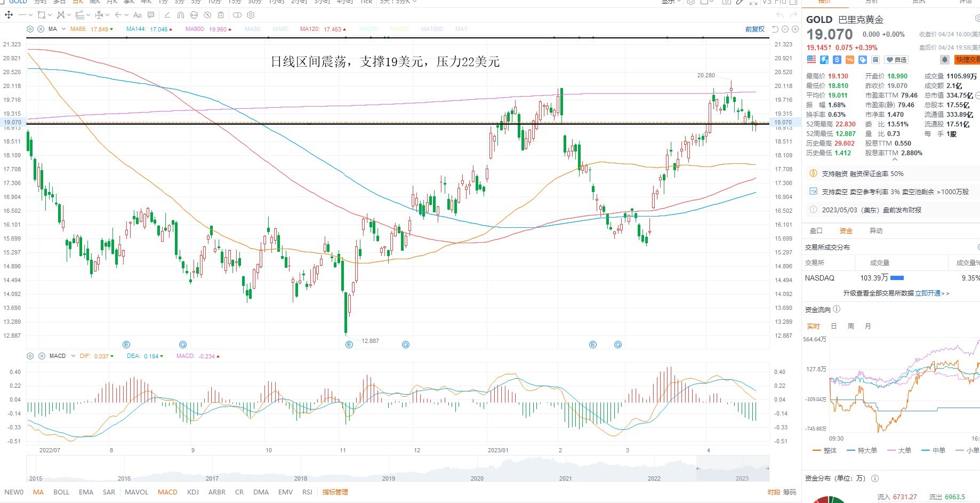Click the 快捷交易 quick trade button

(967, 60)
